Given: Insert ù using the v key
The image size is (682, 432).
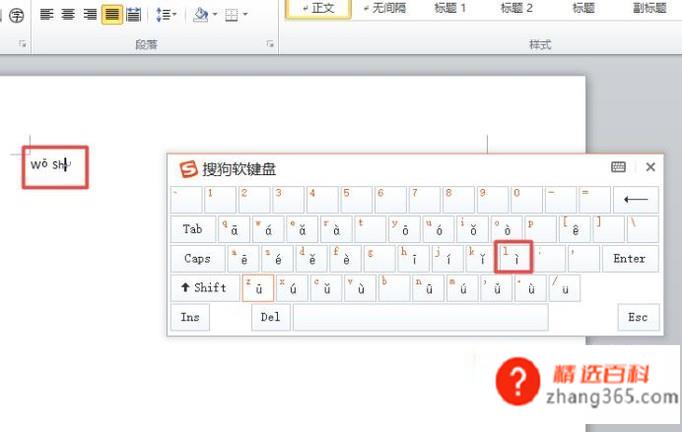Looking at the screenshot, I should coord(360,288).
